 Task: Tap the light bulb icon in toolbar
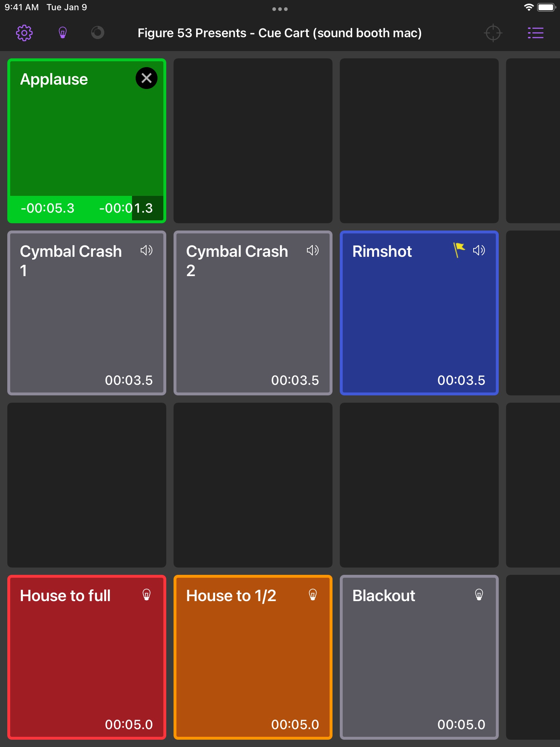point(63,33)
